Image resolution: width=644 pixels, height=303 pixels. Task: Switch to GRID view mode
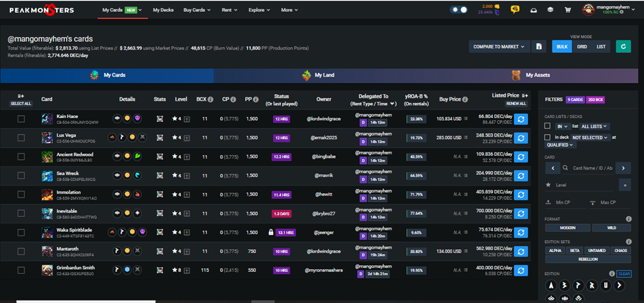(x=582, y=46)
